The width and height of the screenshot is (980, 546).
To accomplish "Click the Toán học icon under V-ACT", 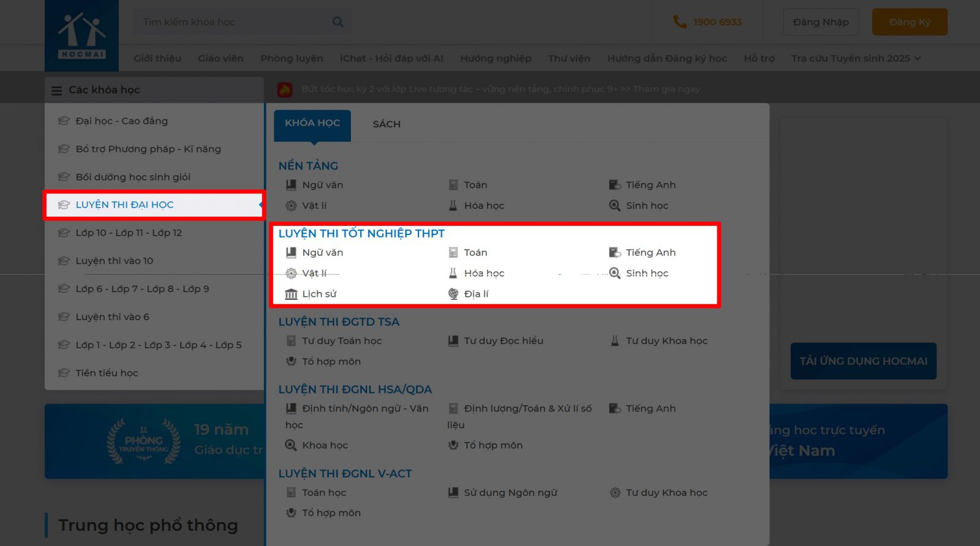I will pyautogui.click(x=291, y=493).
